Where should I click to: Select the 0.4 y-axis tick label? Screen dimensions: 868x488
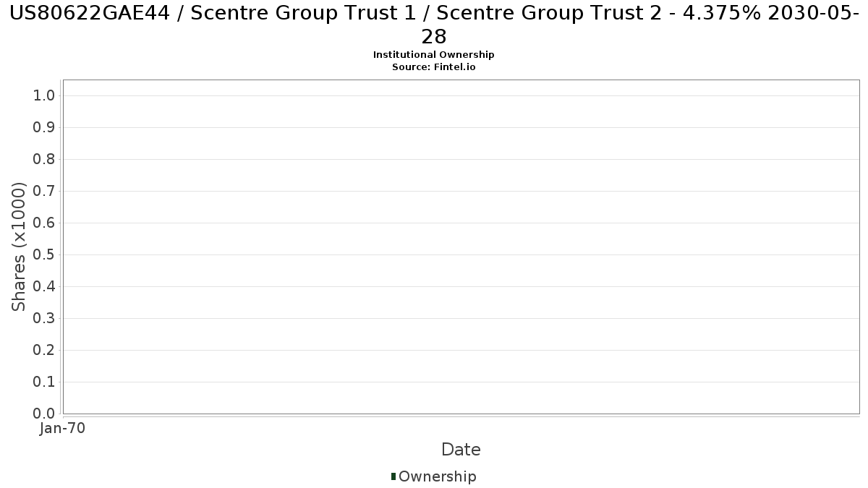(x=44, y=287)
